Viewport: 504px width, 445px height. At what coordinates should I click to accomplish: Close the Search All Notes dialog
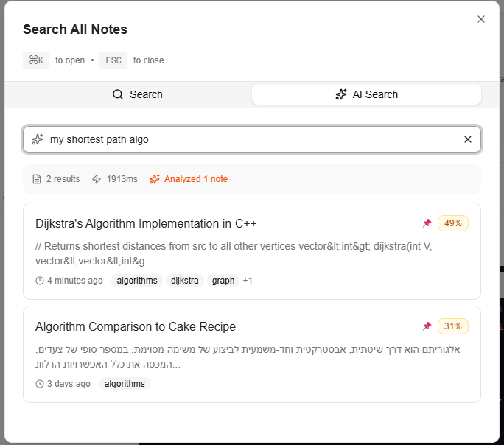481,19
